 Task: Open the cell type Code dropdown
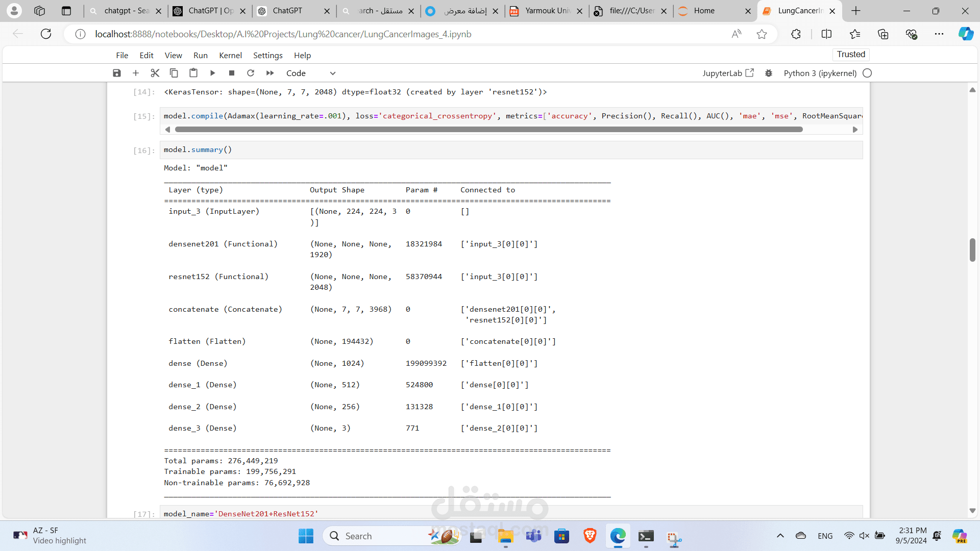[x=310, y=73]
